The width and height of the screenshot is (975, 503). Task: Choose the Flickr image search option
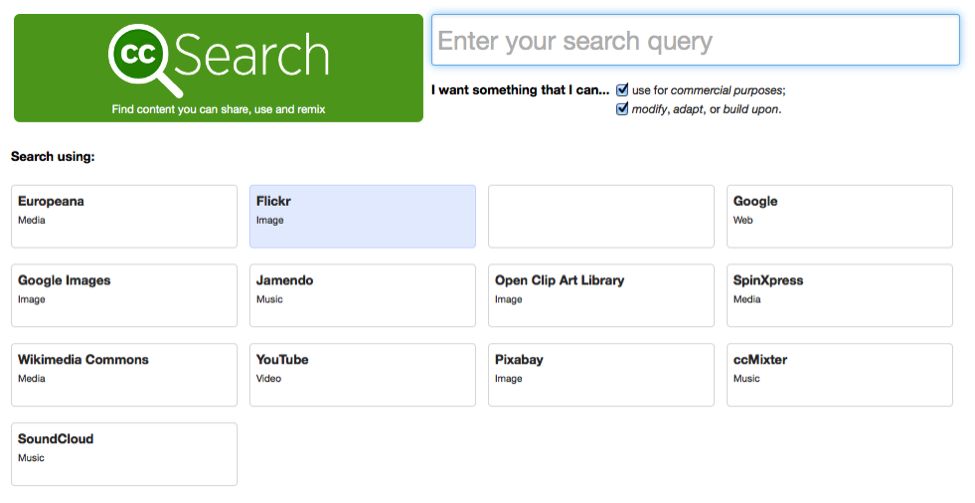tap(362, 215)
